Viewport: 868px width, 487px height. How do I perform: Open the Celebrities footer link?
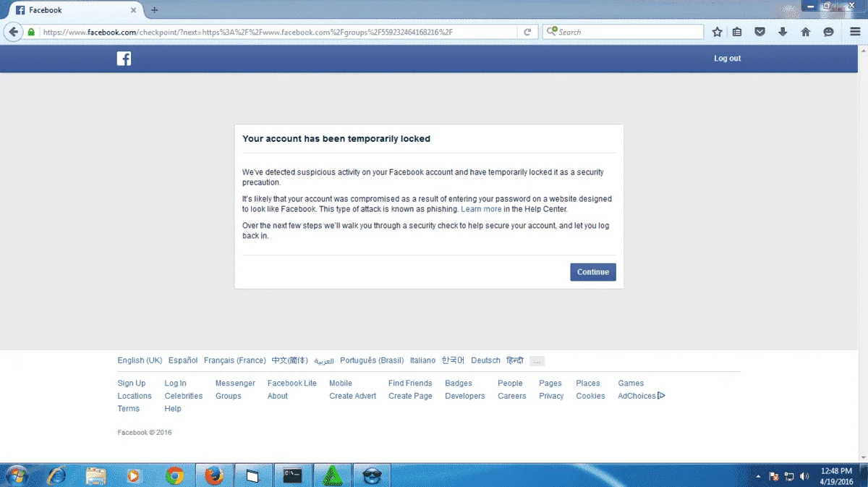click(184, 396)
